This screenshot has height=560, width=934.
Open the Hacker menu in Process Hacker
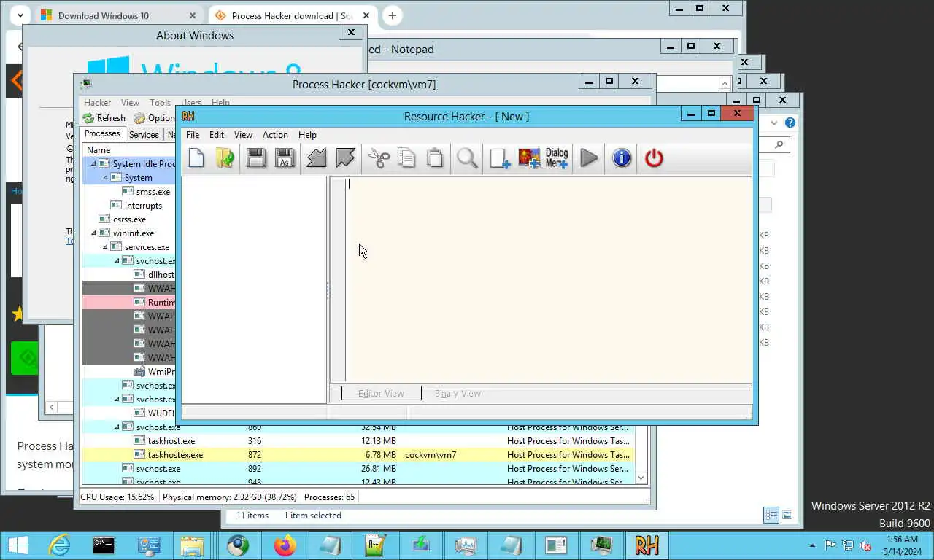97,103
